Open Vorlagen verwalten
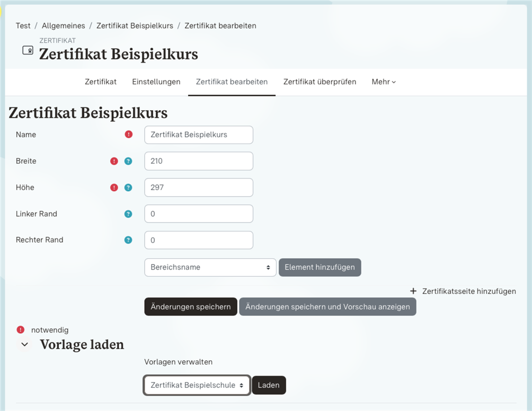 tap(178, 362)
